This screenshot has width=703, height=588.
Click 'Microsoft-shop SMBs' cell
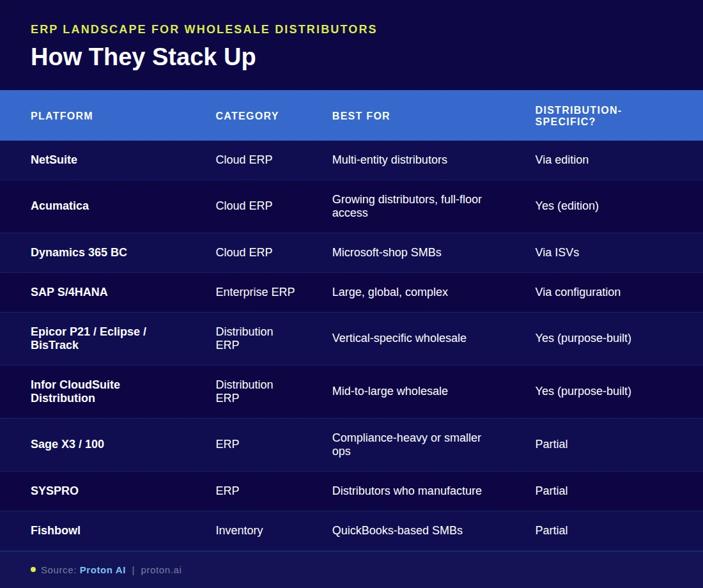coord(387,252)
